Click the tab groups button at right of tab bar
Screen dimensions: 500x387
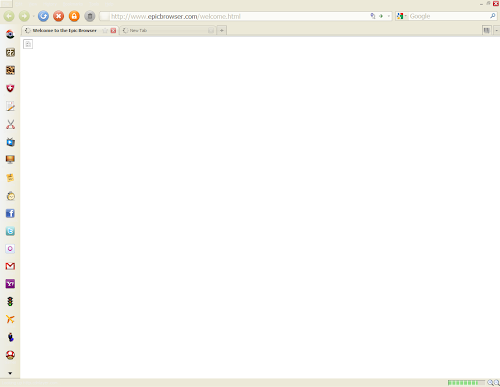487,30
